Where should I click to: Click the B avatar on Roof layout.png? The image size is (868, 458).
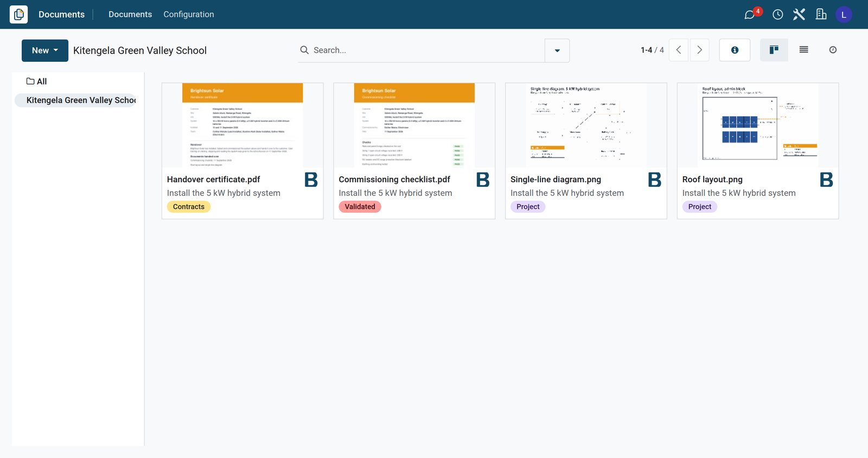point(826,180)
